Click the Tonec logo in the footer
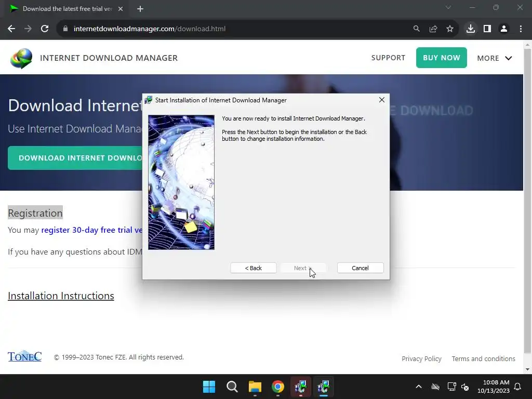The width and height of the screenshot is (532, 399). pyautogui.click(x=25, y=356)
